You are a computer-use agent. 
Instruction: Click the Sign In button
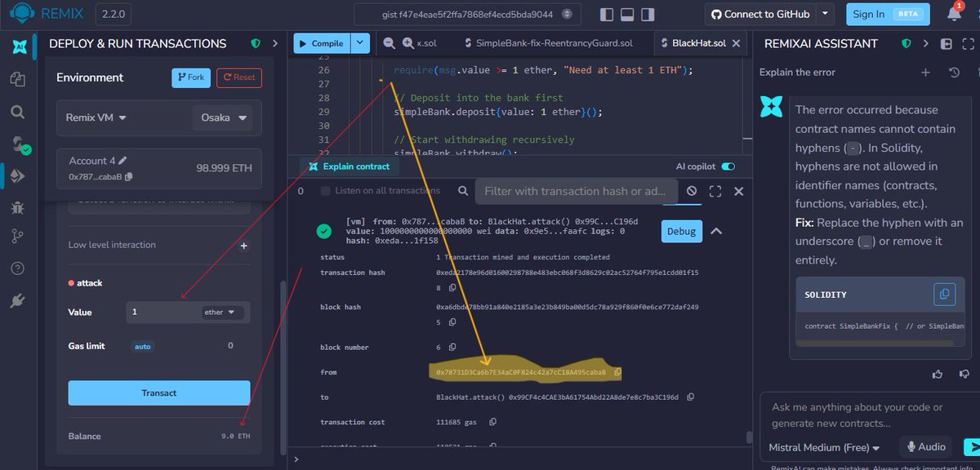pyautogui.click(x=888, y=14)
